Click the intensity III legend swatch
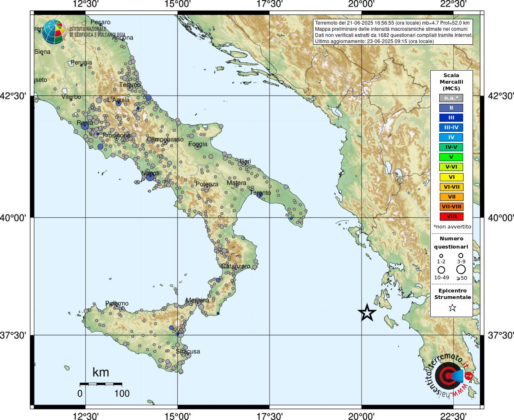This screenshot has height=420, width=514. pos(451,118)
